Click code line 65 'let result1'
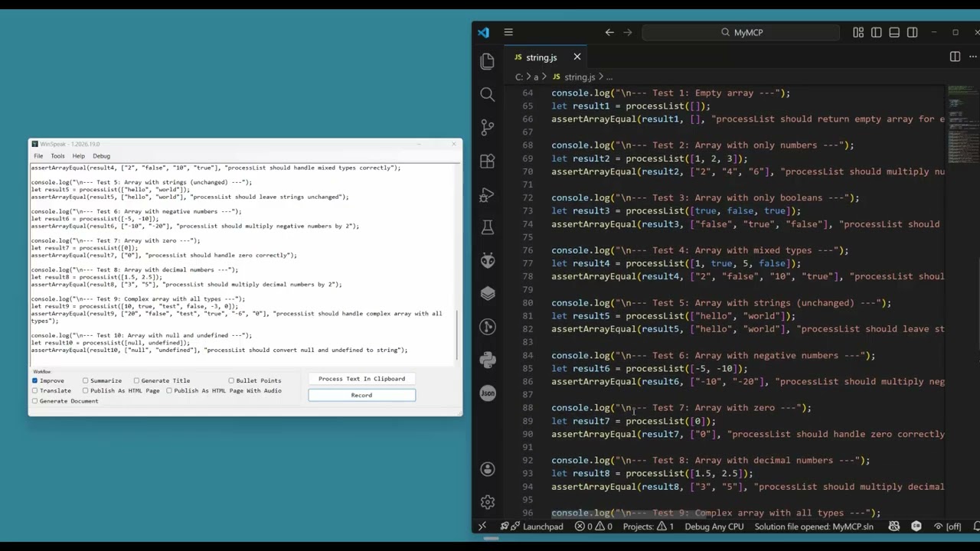Viewport: 980px width, 551px height. point(631,106)
